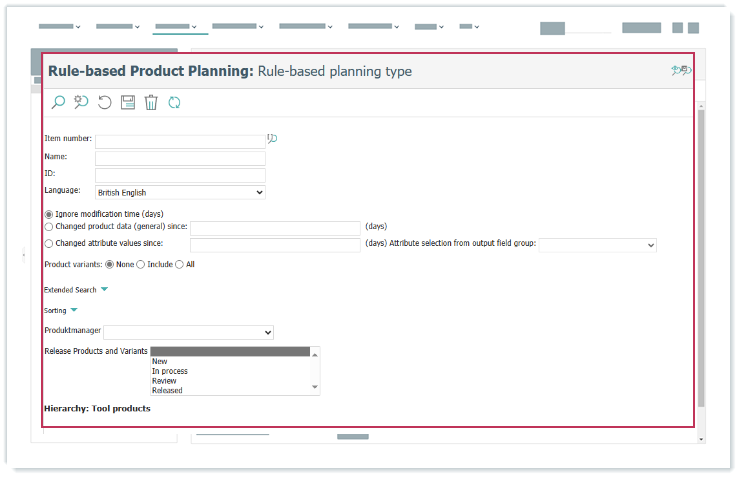This screenshot has height=478, width=740.
Task: Click the magnifier search icon in toolbar
Action: (58, 102)
